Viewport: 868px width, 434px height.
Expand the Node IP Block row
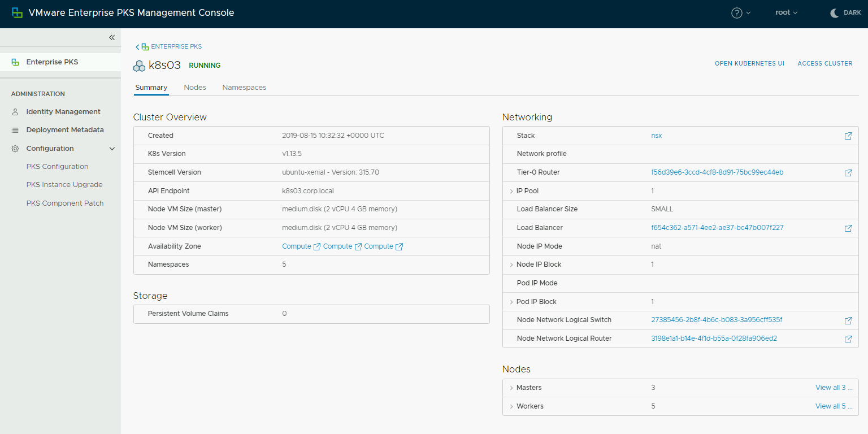pos(511,265)
